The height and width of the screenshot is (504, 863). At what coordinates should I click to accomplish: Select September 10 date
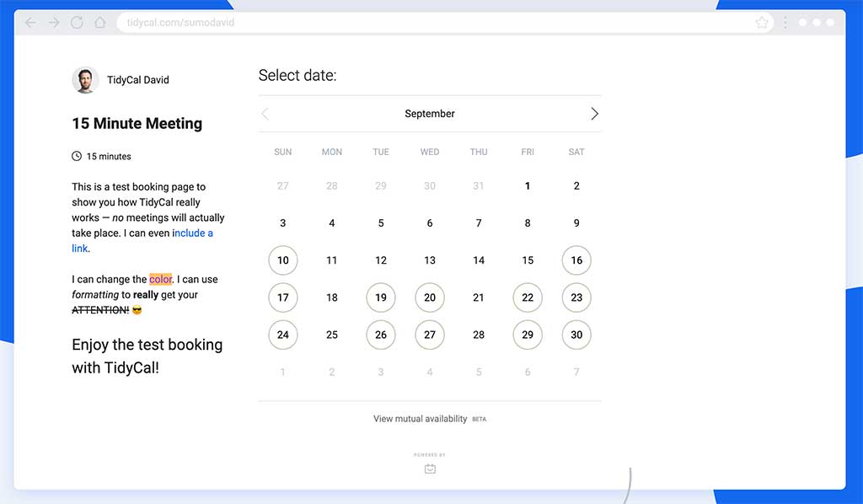tap(283, 260)
